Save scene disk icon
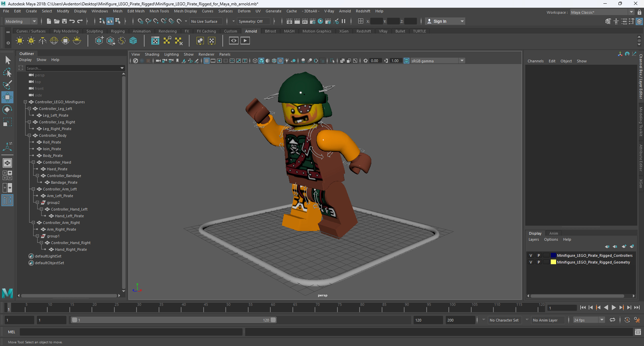The height and width of the screenshot is (346, 644). pos(64,21)
